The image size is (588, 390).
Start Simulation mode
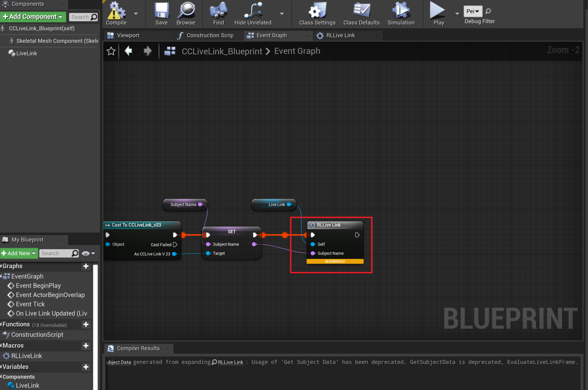(x=401, y=14)
